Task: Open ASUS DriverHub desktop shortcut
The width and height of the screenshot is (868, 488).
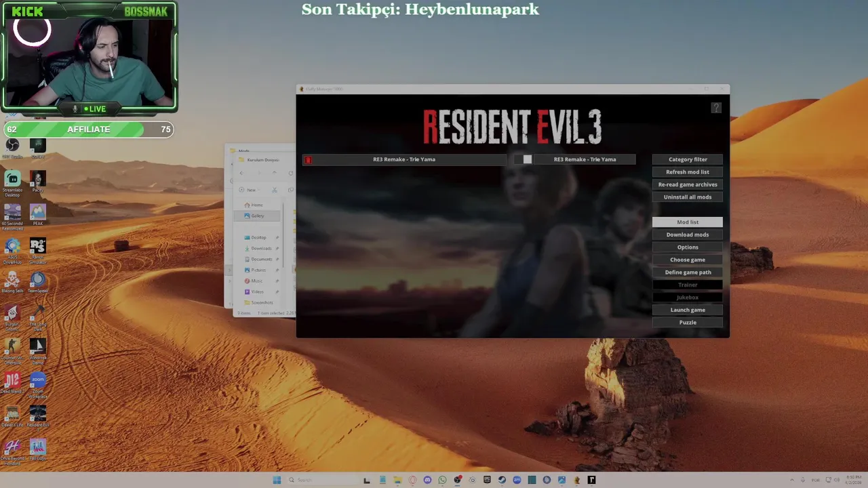Action: click(12, 250)
